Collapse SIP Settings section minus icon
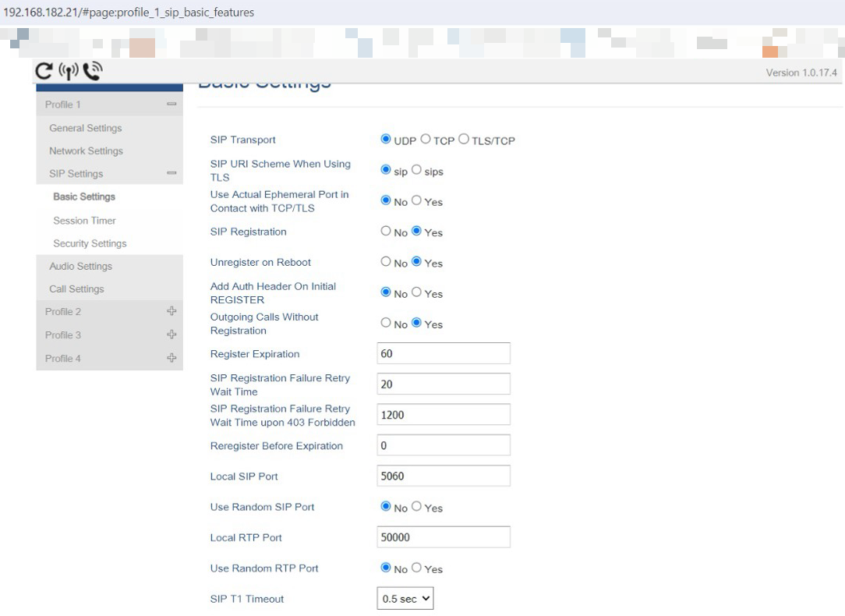The image size is (845, 616). tap(171, 174)
